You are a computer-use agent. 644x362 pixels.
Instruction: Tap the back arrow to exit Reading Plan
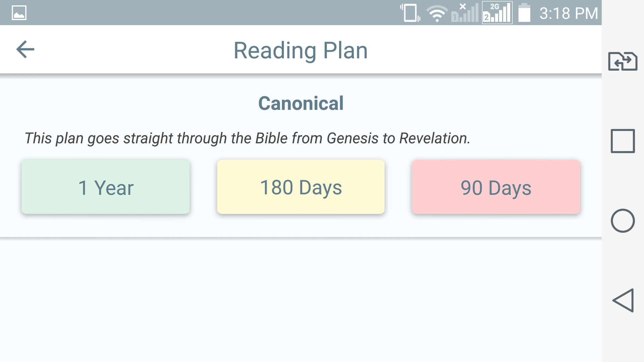click(x=25, y=49)
